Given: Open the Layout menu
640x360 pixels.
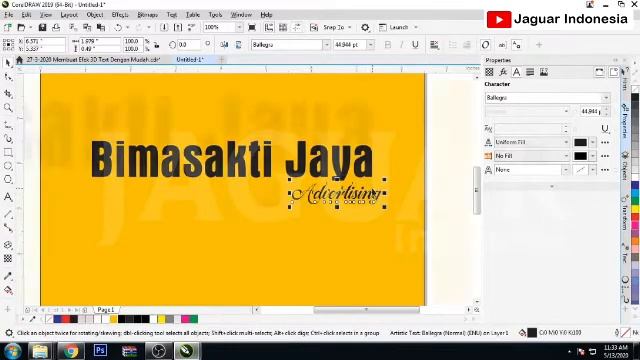Looking at the screenshot, I should click(69, 15).
